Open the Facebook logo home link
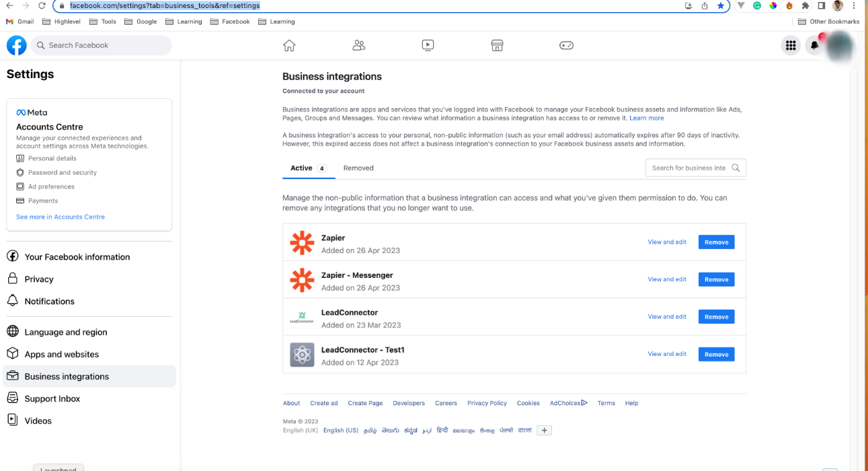This screenshot has height=471, width=868. pos(17,45)
